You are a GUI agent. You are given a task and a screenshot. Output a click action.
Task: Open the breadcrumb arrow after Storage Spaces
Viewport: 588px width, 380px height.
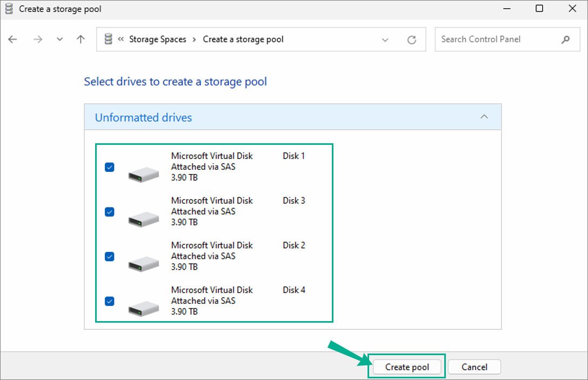click(x=194, y=39)
